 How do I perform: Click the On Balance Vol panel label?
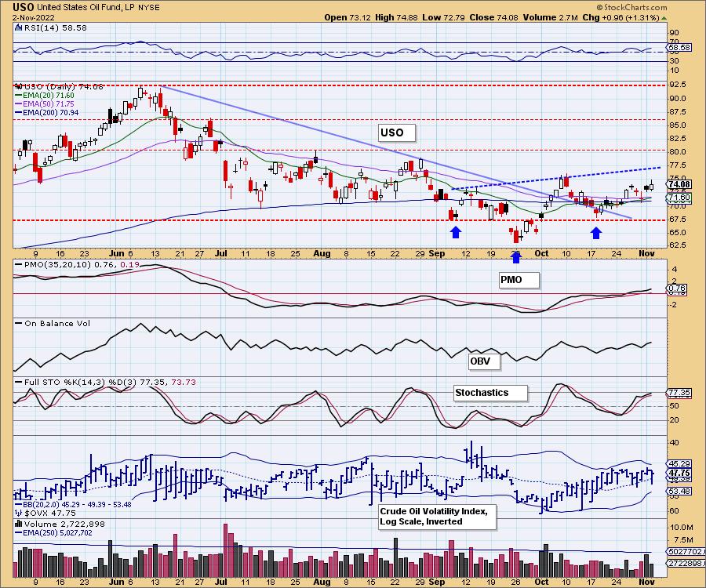53,324
